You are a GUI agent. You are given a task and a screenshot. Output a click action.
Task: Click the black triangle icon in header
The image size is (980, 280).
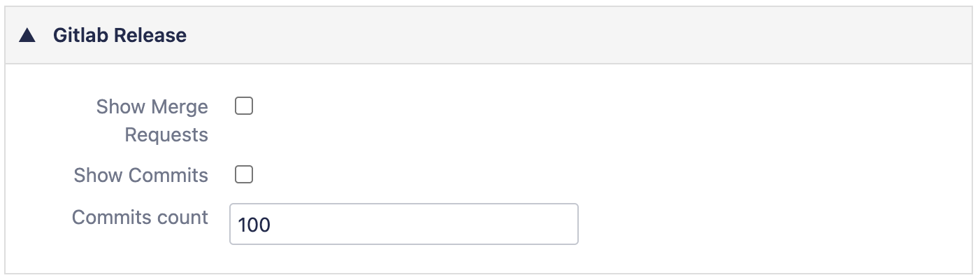pyautogui.click(x=27, y=36)
